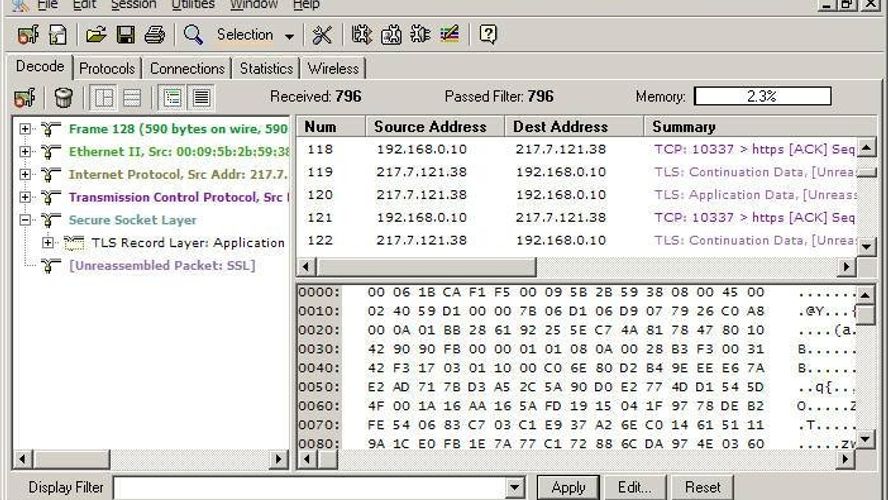The image size is (888, 500).
Task: Click the Summary column header
Action: [x=761, y=126]
